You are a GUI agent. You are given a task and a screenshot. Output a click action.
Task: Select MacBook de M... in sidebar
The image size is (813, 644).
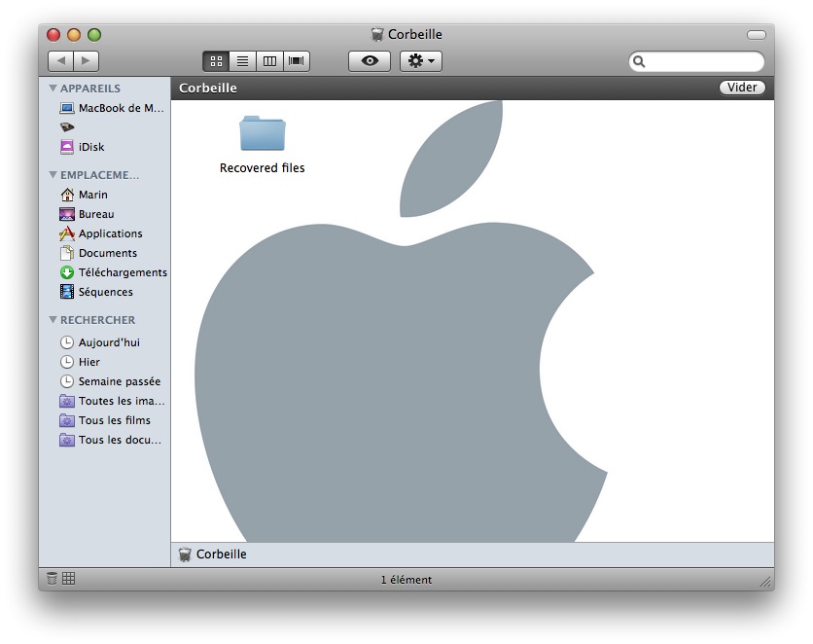[105, 108]
